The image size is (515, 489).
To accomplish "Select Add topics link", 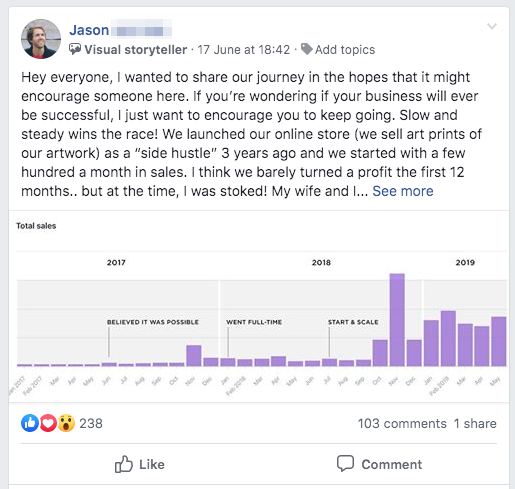I will coord(345,50).
